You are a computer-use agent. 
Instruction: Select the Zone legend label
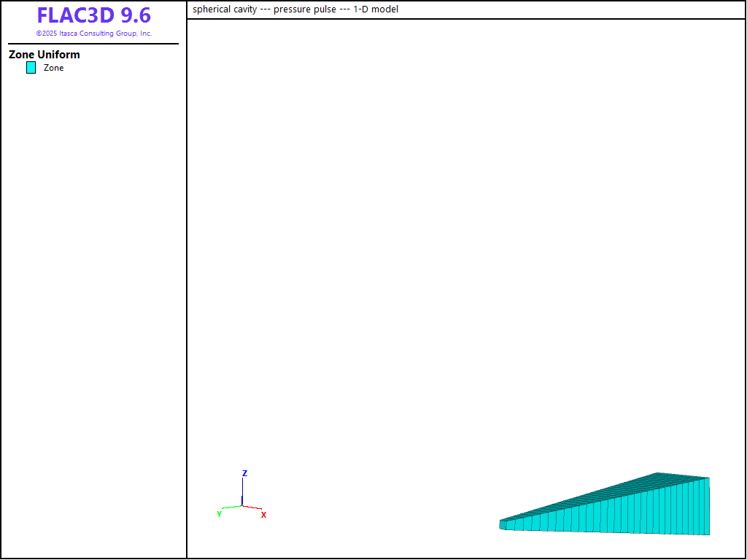53,68
